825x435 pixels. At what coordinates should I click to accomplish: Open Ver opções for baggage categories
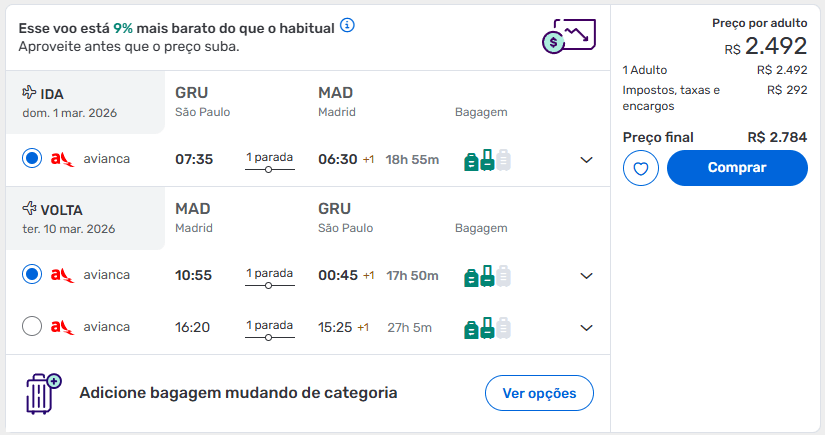(x=539, y=393)
